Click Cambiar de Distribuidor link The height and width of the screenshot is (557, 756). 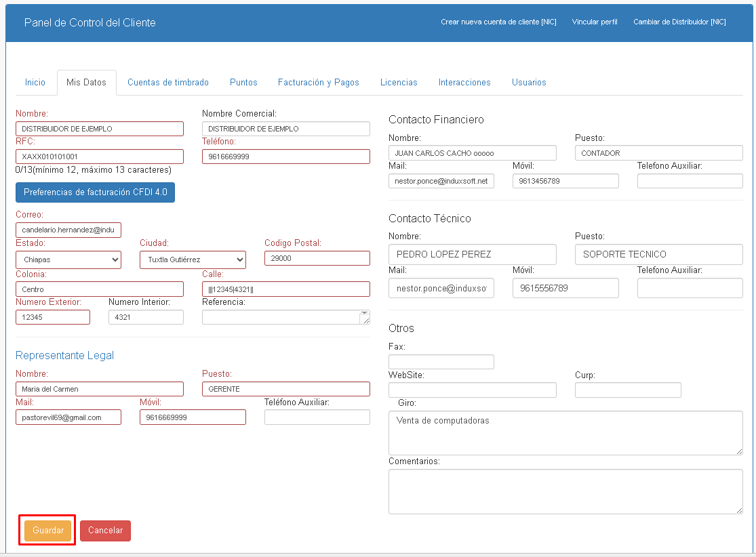click(679, 22)
